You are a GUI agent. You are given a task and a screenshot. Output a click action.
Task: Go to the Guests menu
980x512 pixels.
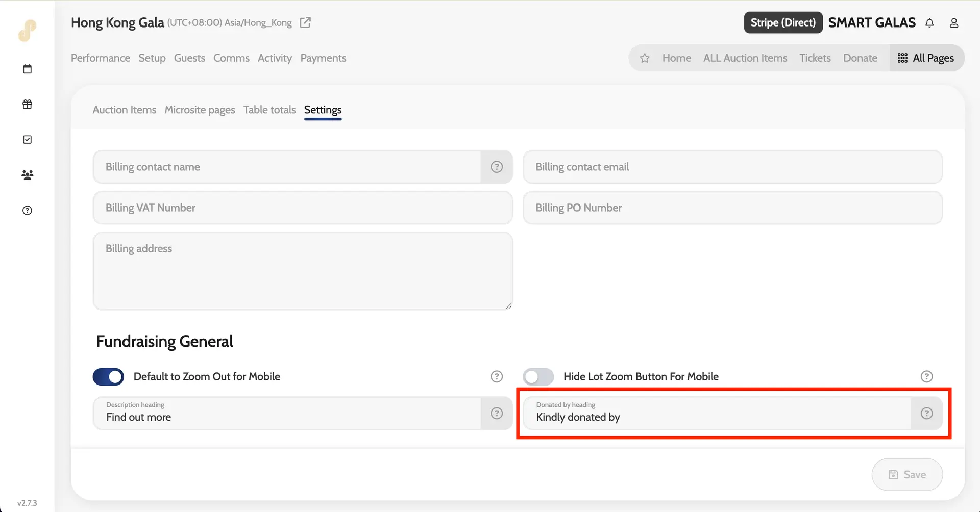click(x=189, y=58)
